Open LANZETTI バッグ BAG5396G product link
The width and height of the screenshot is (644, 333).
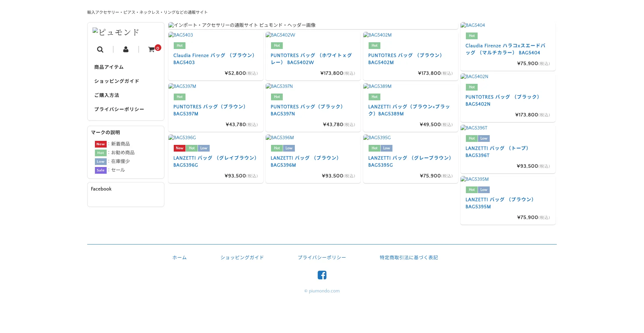[215, 161]
